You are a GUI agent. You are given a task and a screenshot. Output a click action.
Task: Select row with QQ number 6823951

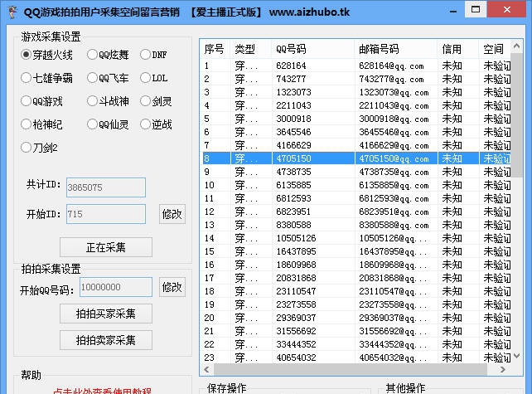click(x=355, y=212)
